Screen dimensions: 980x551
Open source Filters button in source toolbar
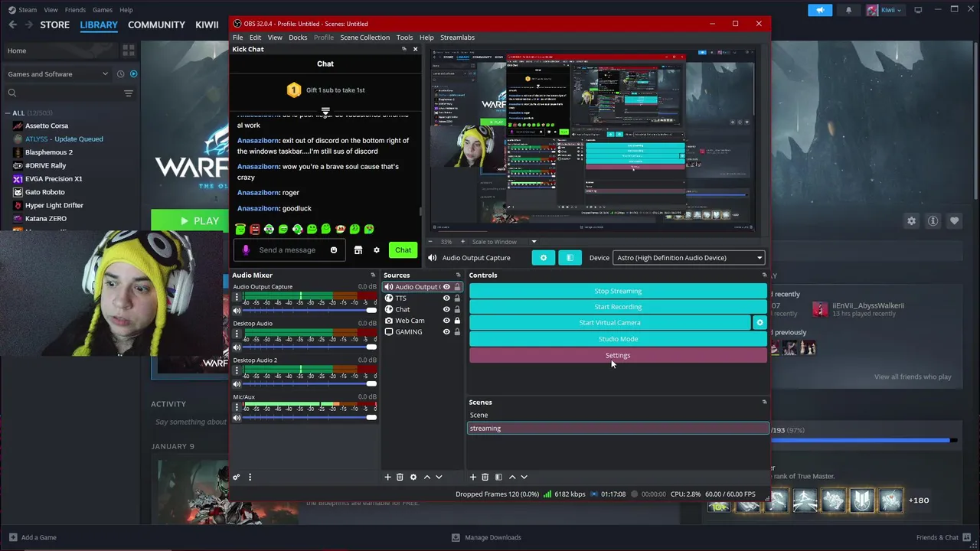tap(570, 258)
